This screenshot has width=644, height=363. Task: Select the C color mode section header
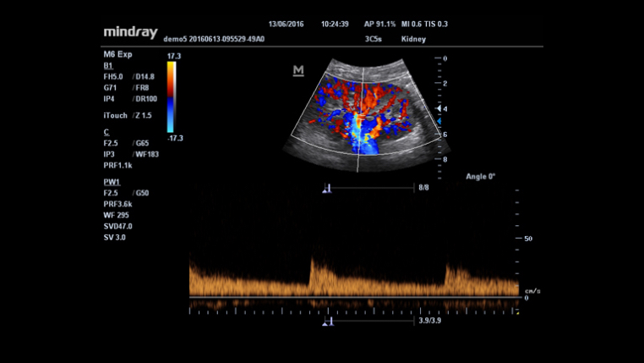(106, 132)
